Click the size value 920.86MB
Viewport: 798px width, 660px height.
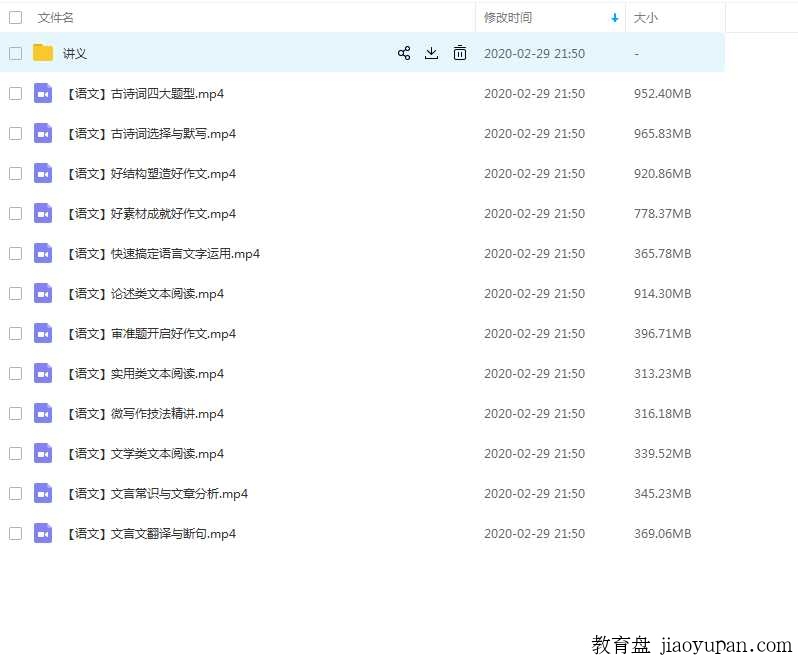662,174
